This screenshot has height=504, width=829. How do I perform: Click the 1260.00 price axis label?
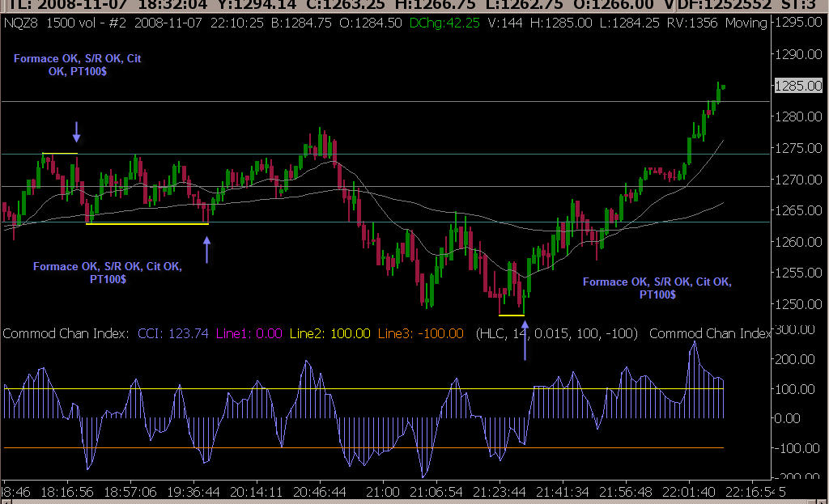798,242
